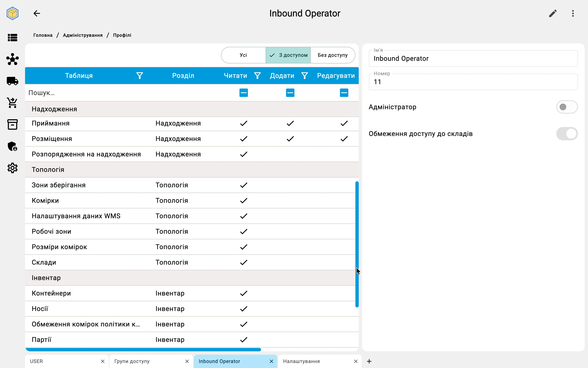Viewport: 588px width, 368px height.
Task: Collapse the Топологія group row
Action: click(192, 170)
